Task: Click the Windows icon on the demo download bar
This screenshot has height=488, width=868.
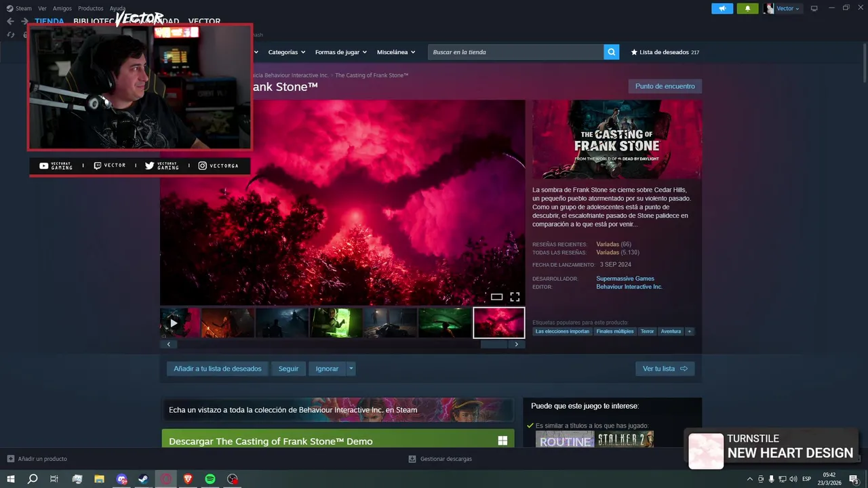Action: pyautogui.click(x=502, y=441)
